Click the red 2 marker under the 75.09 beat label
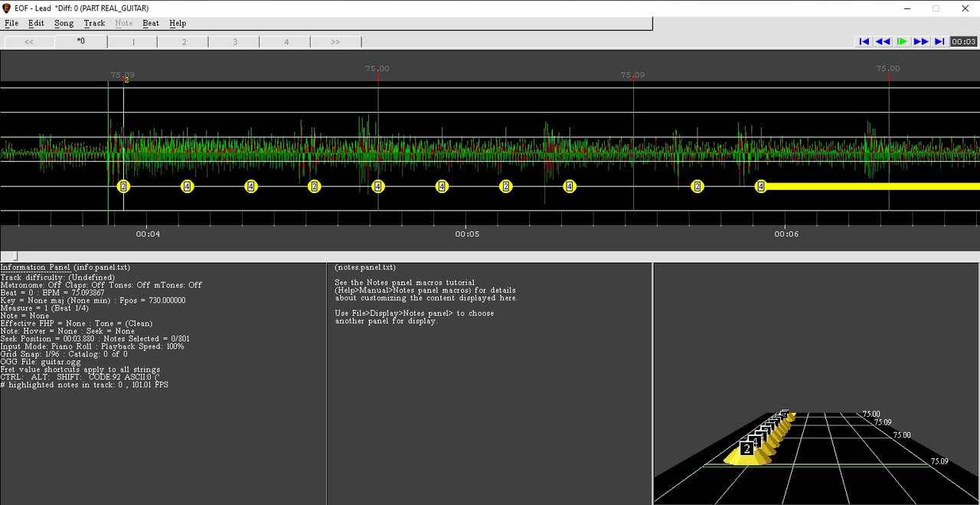Image resolution: width=980 pixels, height=505 pixels. (x=126, y=80)
